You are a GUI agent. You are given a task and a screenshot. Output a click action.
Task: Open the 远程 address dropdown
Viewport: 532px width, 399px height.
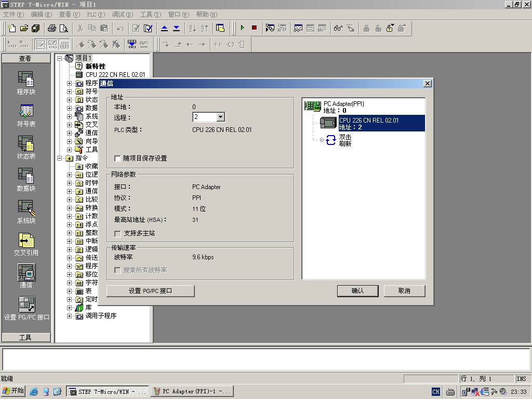220,117
